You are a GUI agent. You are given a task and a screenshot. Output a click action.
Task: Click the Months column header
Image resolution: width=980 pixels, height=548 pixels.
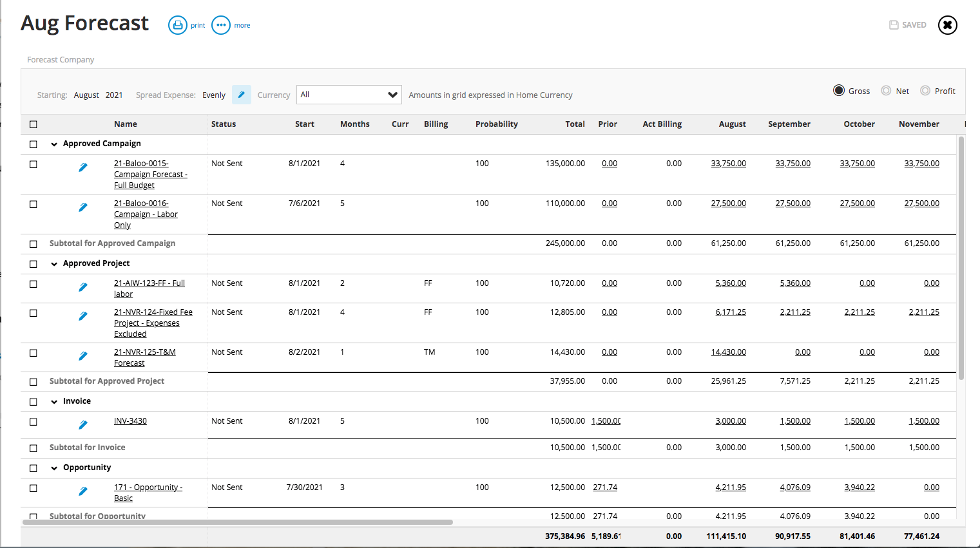(355, 124)
